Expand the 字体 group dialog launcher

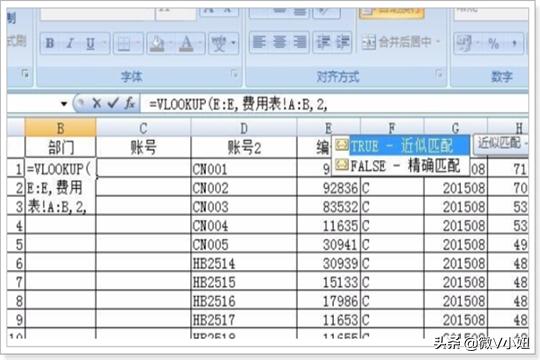click(235, 74)
